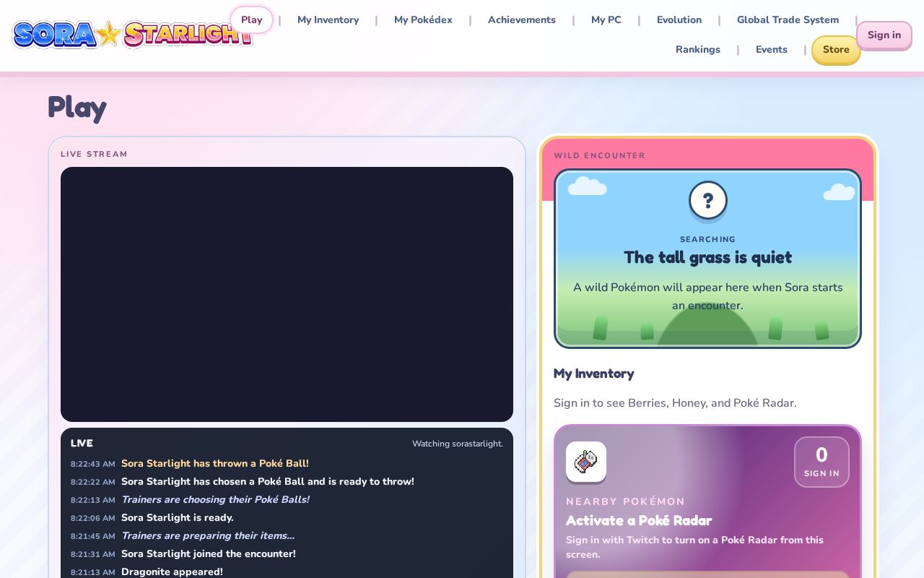Click the LIVE STREAM panel label

click(x=95, y=154)
